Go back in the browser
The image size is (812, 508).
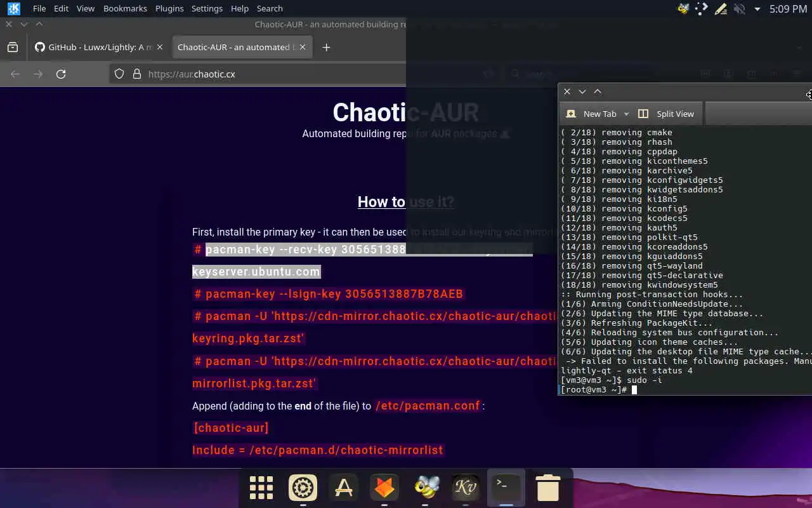click(x=15, y=74)
